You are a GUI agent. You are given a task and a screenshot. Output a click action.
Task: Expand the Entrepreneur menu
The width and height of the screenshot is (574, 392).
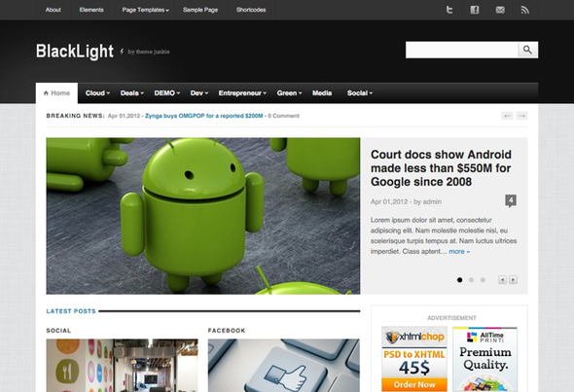tap(242, 93)
